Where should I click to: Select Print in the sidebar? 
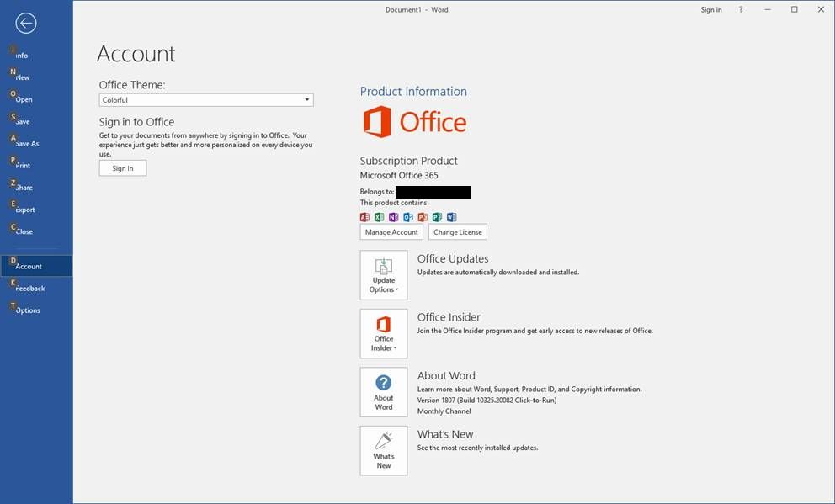tap(36, 165)
